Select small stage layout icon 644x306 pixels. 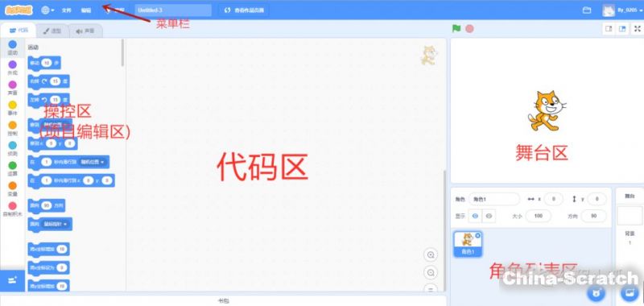609,29
